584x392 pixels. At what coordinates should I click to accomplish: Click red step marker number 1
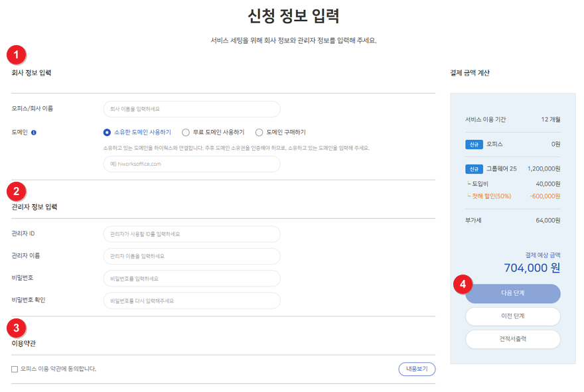tap(16, 54)
